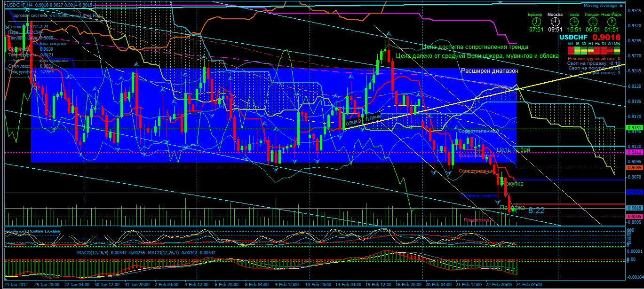Image resolution: width=644 pixels, height=289 pixels.
Task: Click the 'Зона покупки' label
Action: coord(52,44)
